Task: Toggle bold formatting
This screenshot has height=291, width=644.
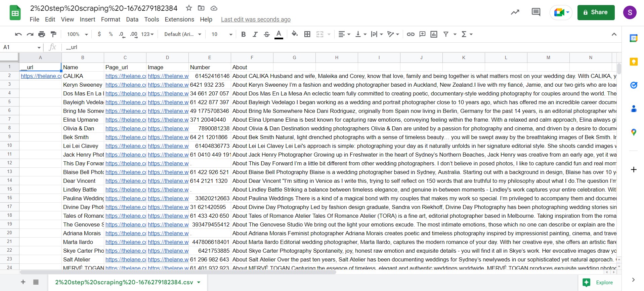Action: coord(244,34)
